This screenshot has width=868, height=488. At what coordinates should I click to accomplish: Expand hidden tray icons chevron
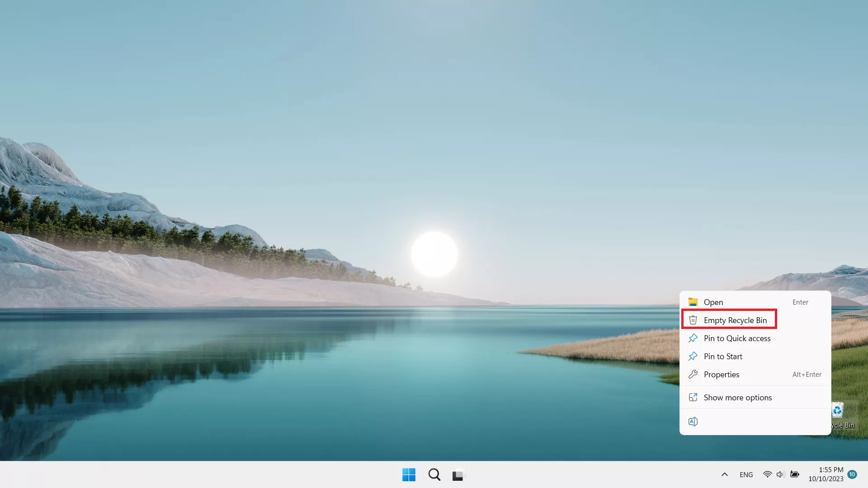coord(724,474)
